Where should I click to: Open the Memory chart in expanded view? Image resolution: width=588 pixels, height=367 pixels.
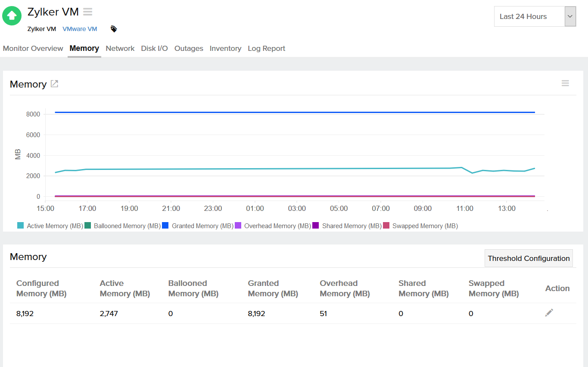pos(54,84)
